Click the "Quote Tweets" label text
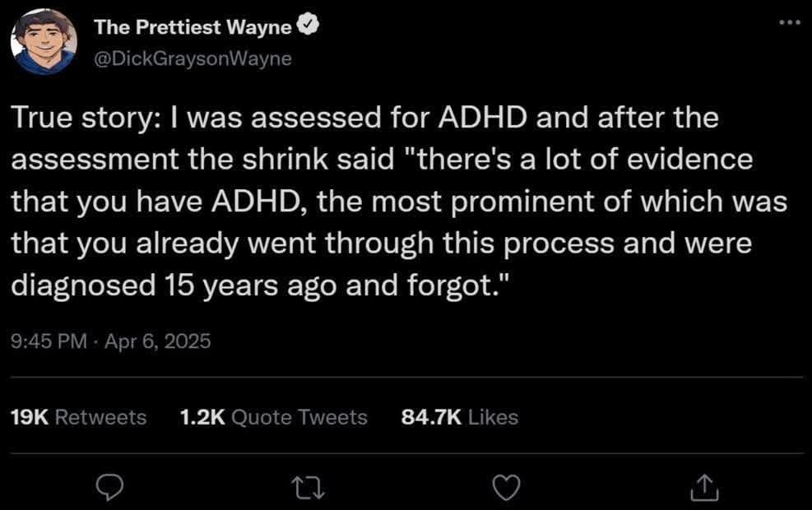 299,417
